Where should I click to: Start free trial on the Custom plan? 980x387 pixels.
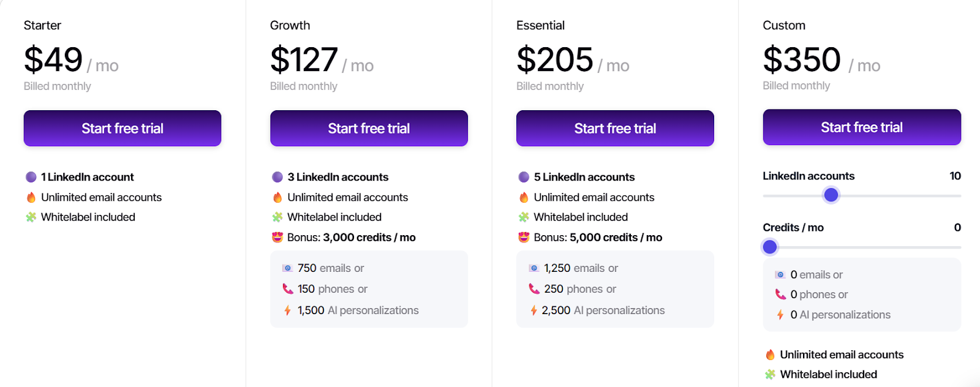click(x=861, y=127)
